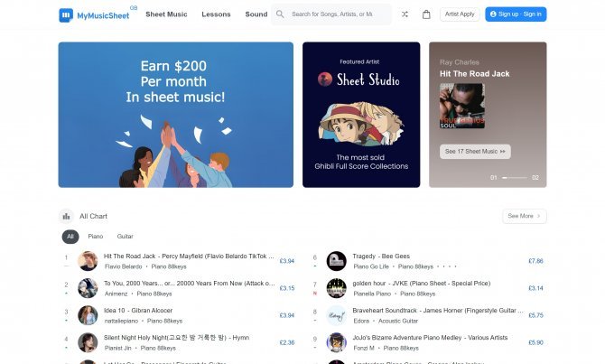Click Piano Go Life avatar
Viewport: 605px width, 364px height.
pyautogui.click(x=337, y=261)
